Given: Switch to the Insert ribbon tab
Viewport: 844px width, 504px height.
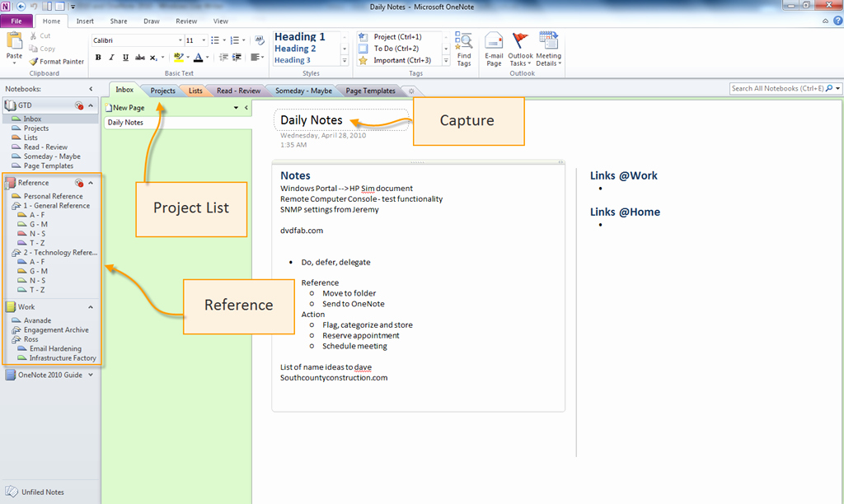Looking at the screenshot, I should coord(85,21).
